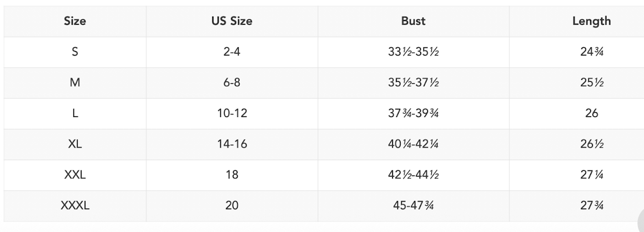Click the length 24¾ cell
Screen dimensions: 644x232
coord(591,52)
